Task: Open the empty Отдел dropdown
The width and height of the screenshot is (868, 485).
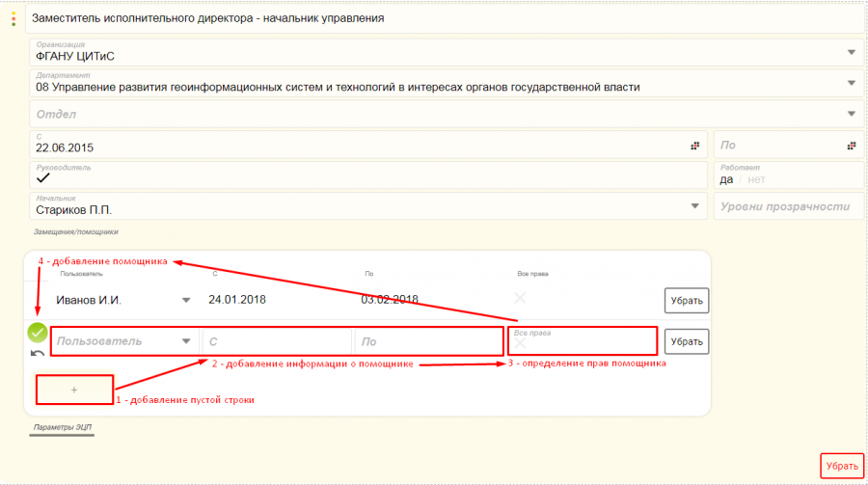Action: point(852,114)
